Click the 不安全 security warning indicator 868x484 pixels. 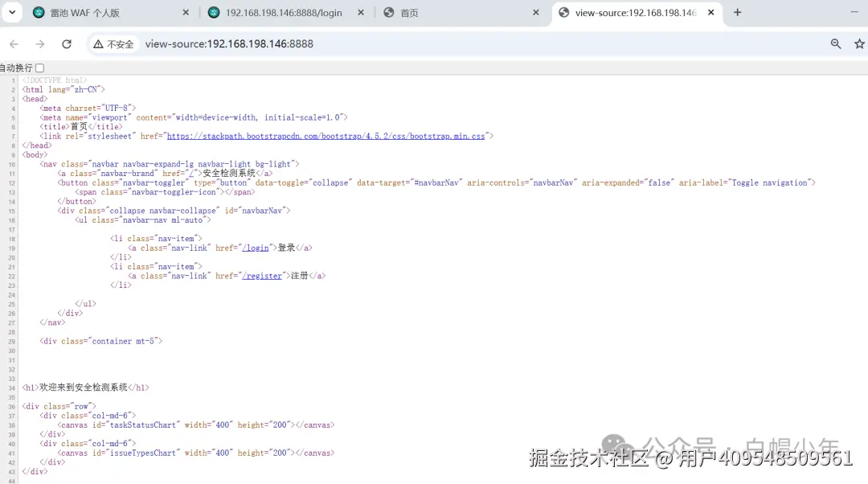(113, 44)
